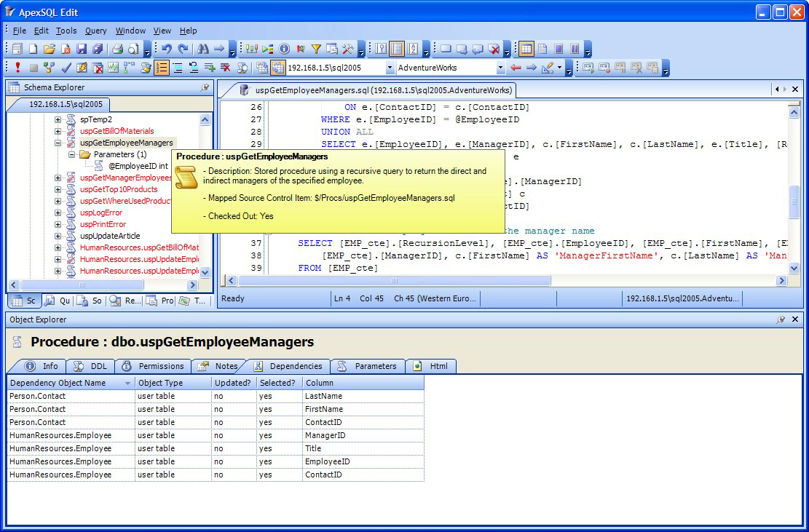Open the Query menu
This screenshot has width=809, height=532.
coord(96,31)
